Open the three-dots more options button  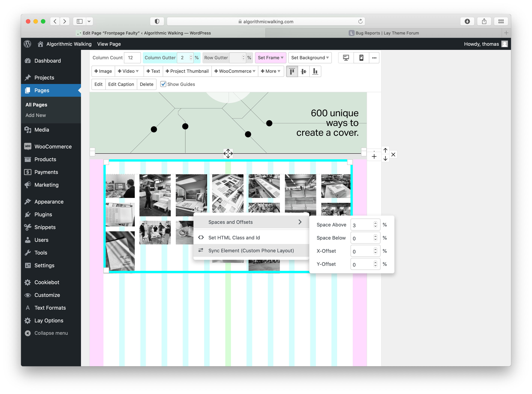[x=374, y=58]
